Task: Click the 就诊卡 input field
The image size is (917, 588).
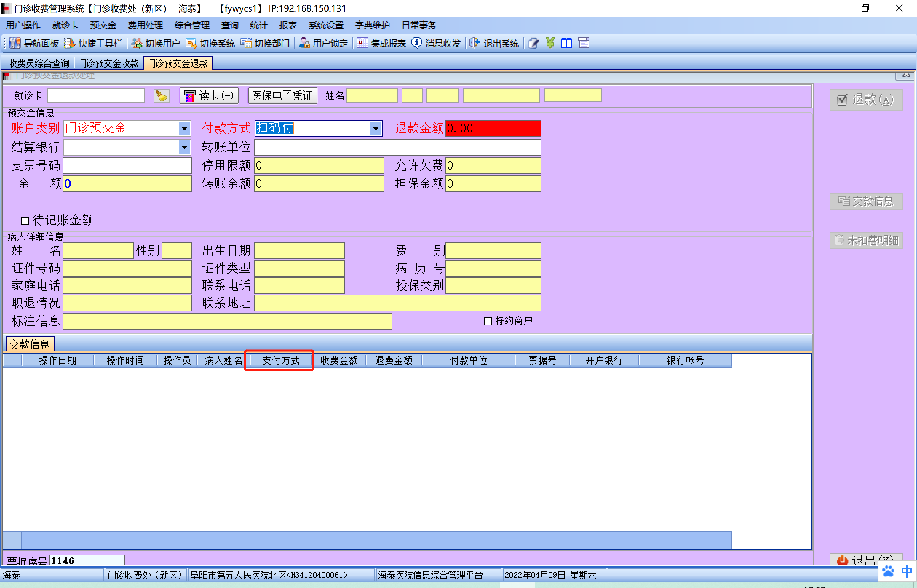Action: 96,95
